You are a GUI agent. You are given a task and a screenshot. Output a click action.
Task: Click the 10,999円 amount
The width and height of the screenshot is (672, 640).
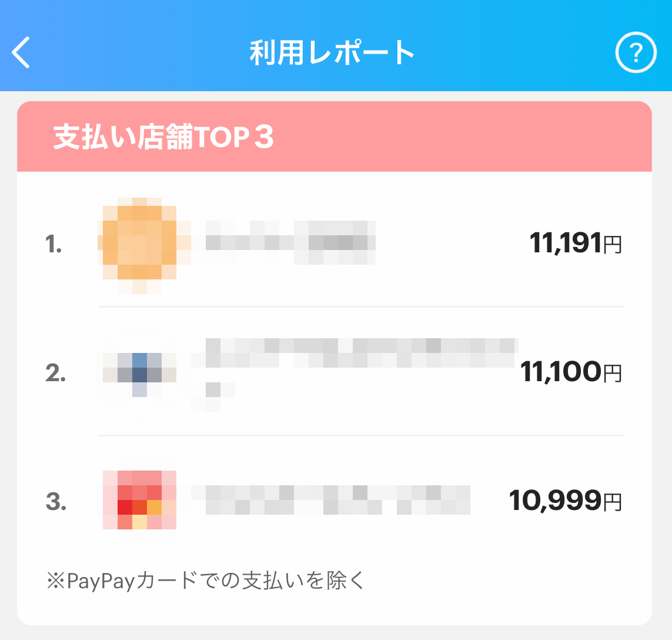click(x=564, y=501)
